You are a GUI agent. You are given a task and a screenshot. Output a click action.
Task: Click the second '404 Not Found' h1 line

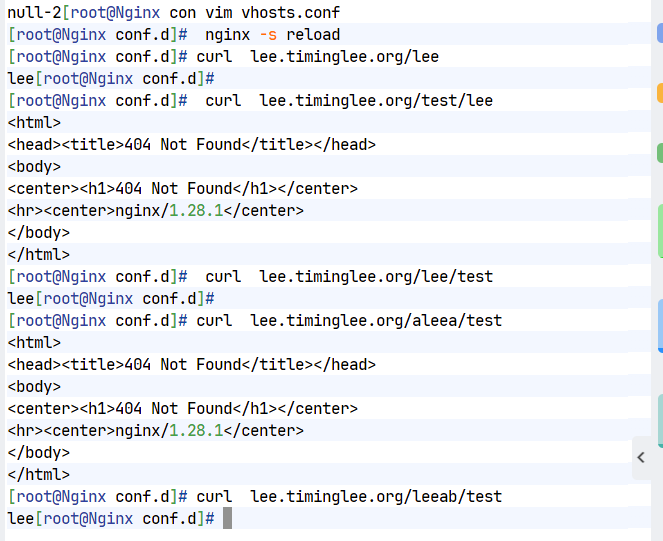[x=183, y=409]
